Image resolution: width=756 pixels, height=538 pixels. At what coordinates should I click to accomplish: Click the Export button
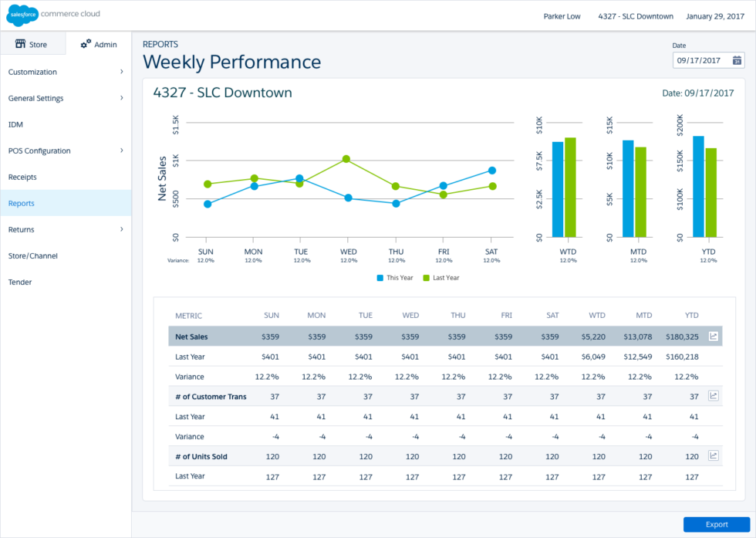coord(718,524)
